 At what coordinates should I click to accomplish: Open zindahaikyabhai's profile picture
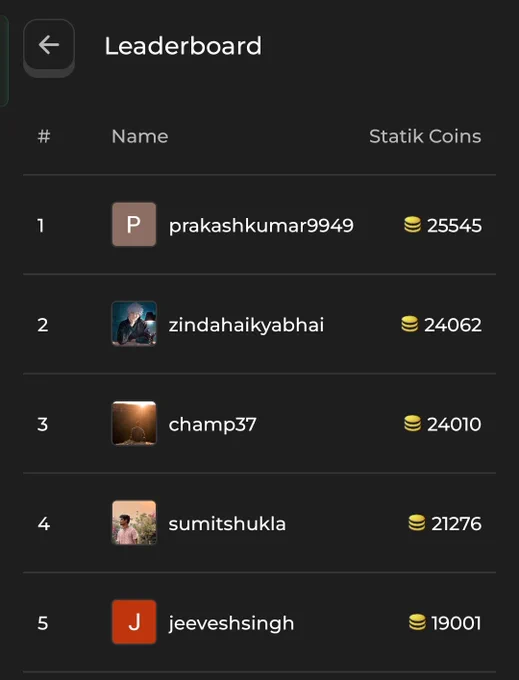click(x=134, y=324)
